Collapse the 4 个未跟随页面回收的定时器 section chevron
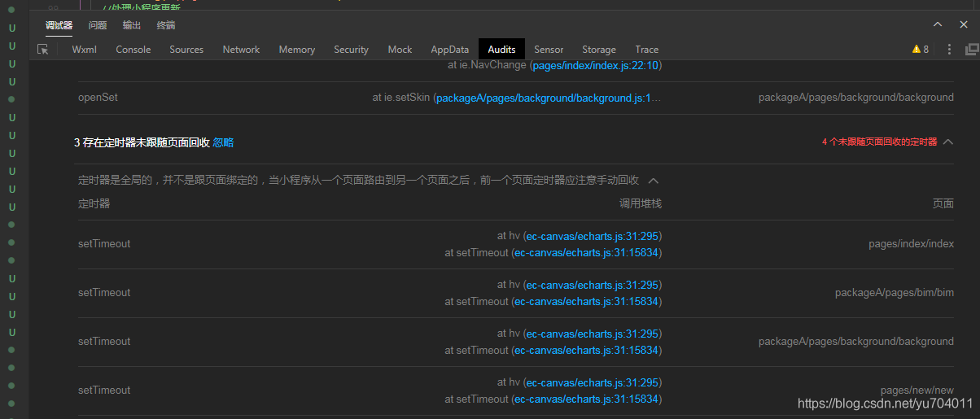The height and width of the screenshot is (419, 980). click(x=947, y=142)
